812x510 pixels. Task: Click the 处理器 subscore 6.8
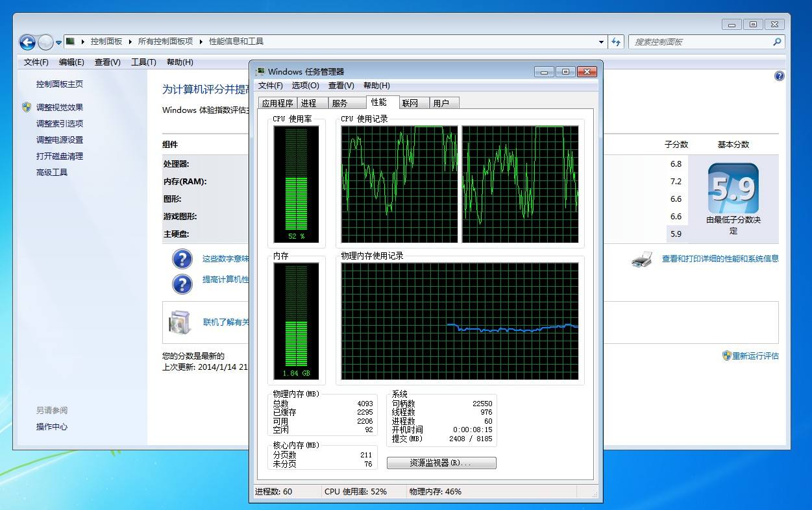pyautogui.click(x=676, y=164)
